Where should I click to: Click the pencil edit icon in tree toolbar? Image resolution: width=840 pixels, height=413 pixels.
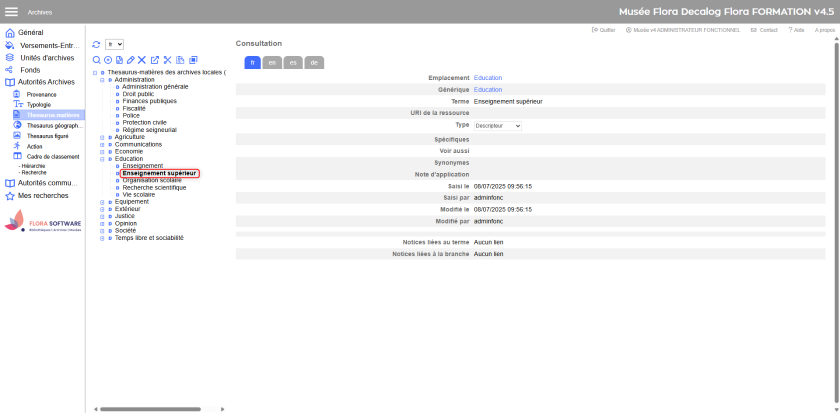130,60
